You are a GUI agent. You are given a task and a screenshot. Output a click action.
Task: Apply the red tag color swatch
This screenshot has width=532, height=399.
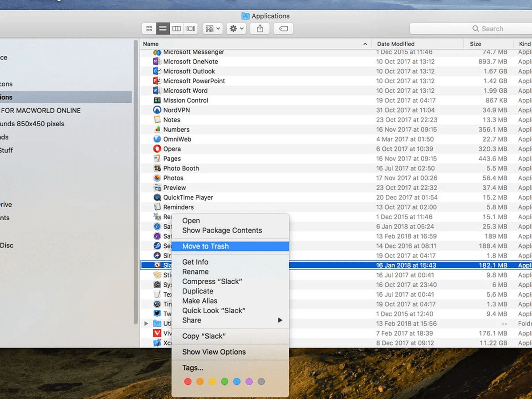[188, 381]
